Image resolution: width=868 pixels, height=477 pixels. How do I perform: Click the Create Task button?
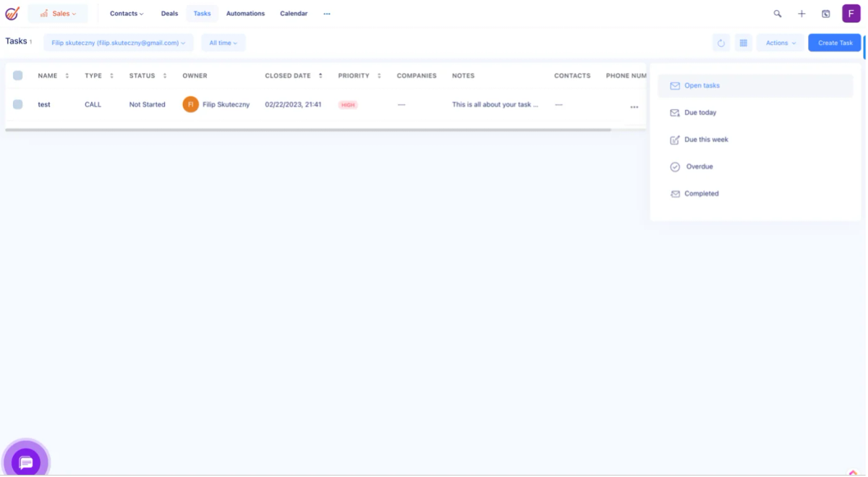pos(835,43)
